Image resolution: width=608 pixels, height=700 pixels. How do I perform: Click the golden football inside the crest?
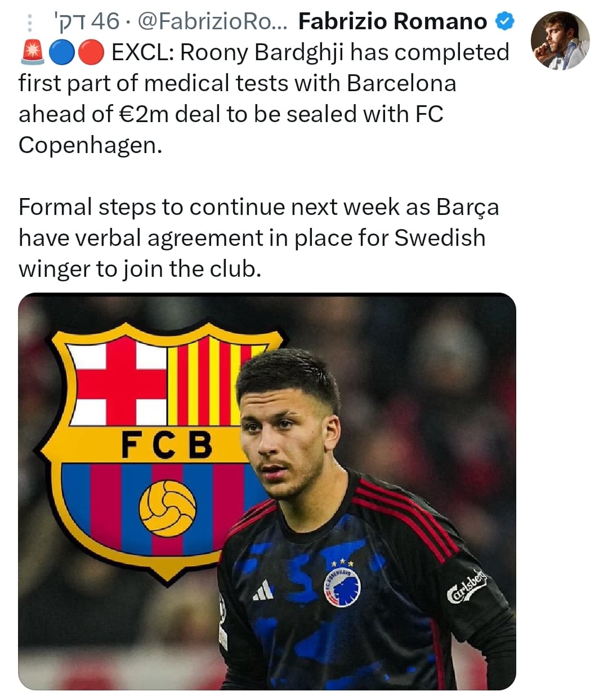coord(168,508)
